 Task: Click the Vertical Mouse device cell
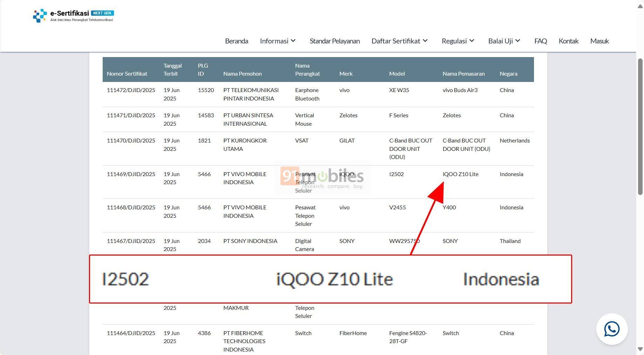[304, 119]
